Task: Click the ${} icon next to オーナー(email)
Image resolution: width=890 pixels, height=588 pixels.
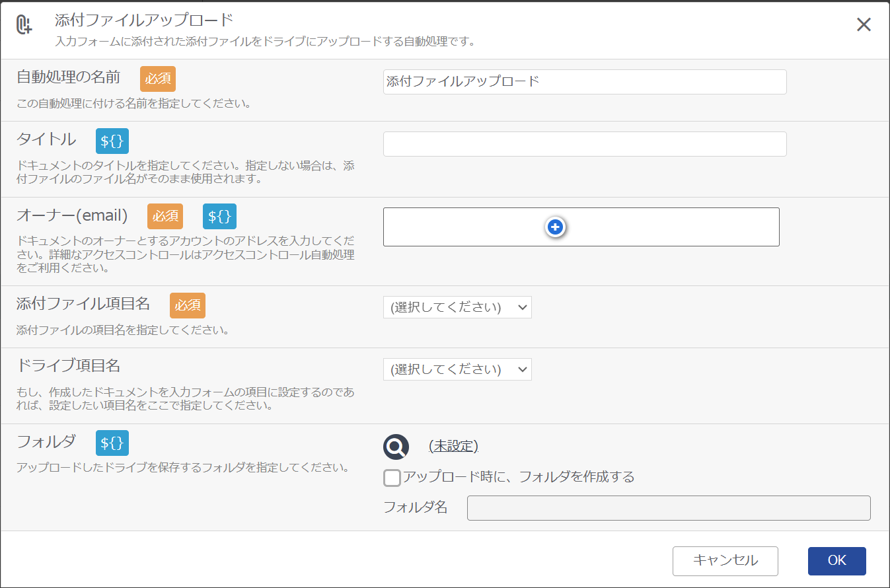Action: coord(219,215)
